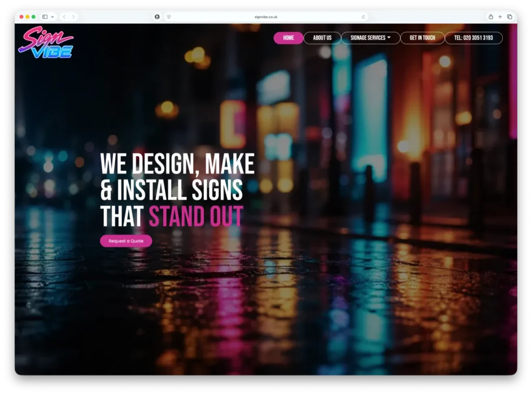Viewport: 532px width, 395px height.
Task: Minimize the window with yellow button
Action: [28, 17]
